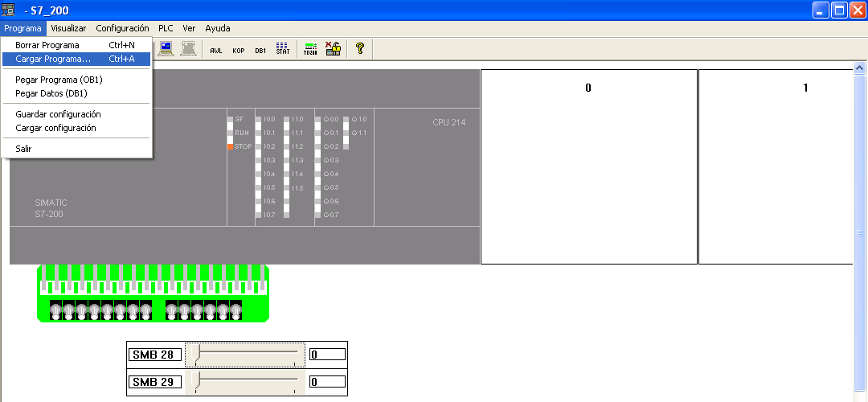868x402 pixels.
Task: Click the vertical scrollbar thumb
Action: (860, 233)
